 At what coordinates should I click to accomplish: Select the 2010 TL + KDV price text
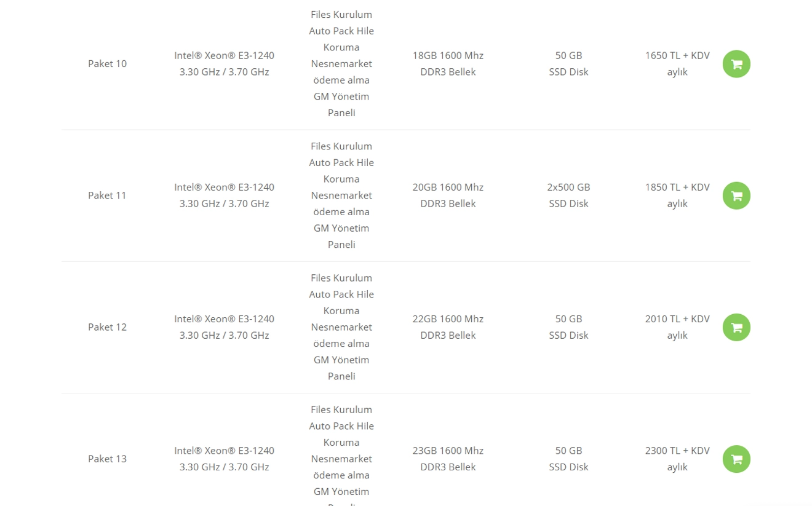click(677, 326)
